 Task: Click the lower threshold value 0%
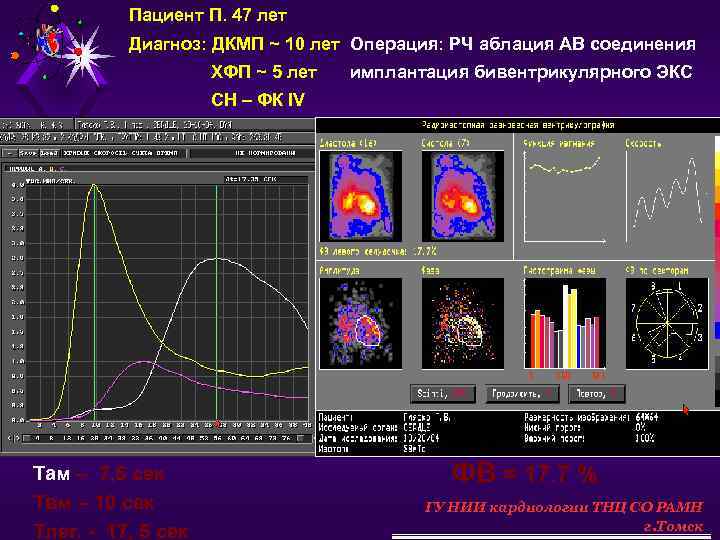coord(640,428)
